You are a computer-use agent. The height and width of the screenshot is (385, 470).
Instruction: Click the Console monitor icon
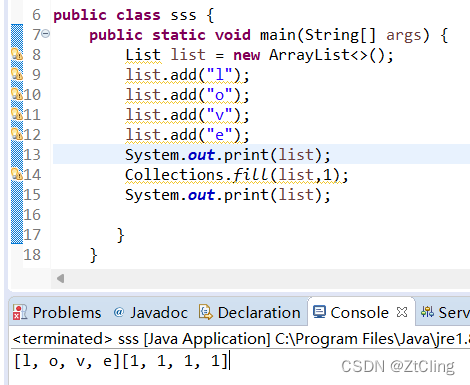[319, 312]
